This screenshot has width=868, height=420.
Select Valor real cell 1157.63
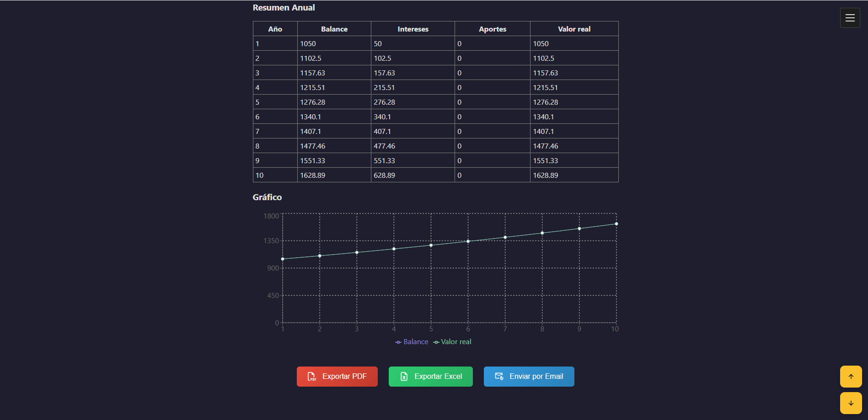tap(574, 73)
